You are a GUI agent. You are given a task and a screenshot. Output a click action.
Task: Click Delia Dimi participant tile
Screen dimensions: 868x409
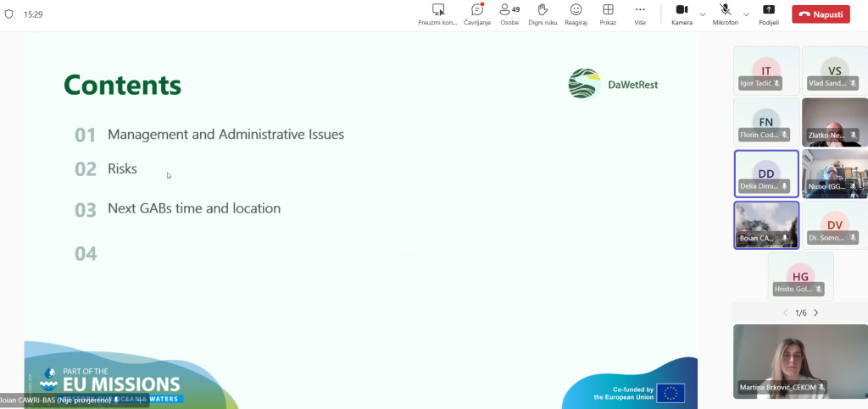pyautogui.click(x=766, y=174)
